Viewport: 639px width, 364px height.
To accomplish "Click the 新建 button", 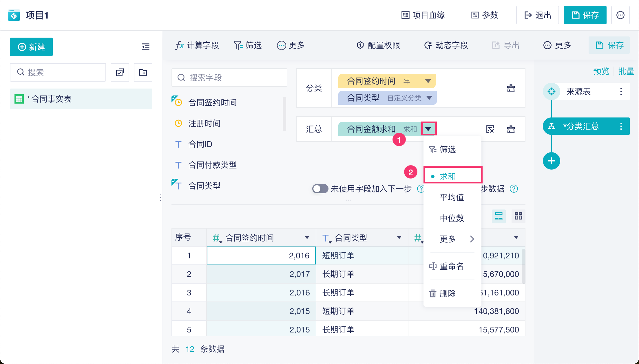I will [31, 47].
